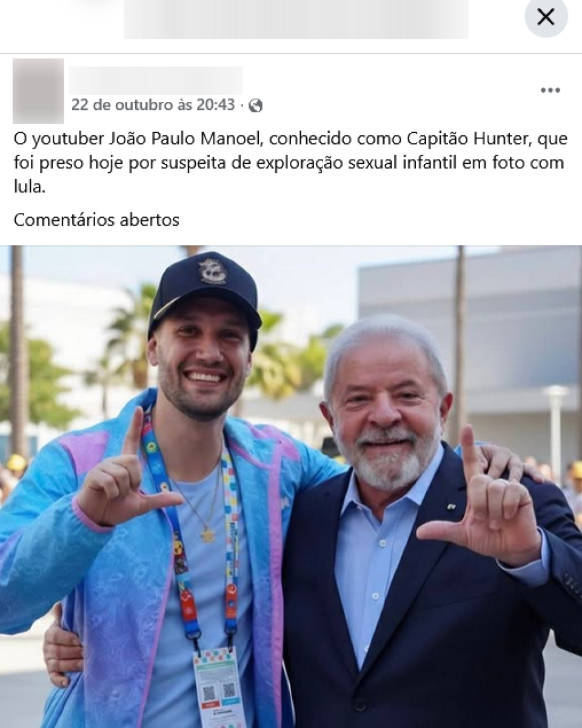Open the timestamp "22 de outubro às 20:43"
582x728 pixels.
click(x=153, y=105)
